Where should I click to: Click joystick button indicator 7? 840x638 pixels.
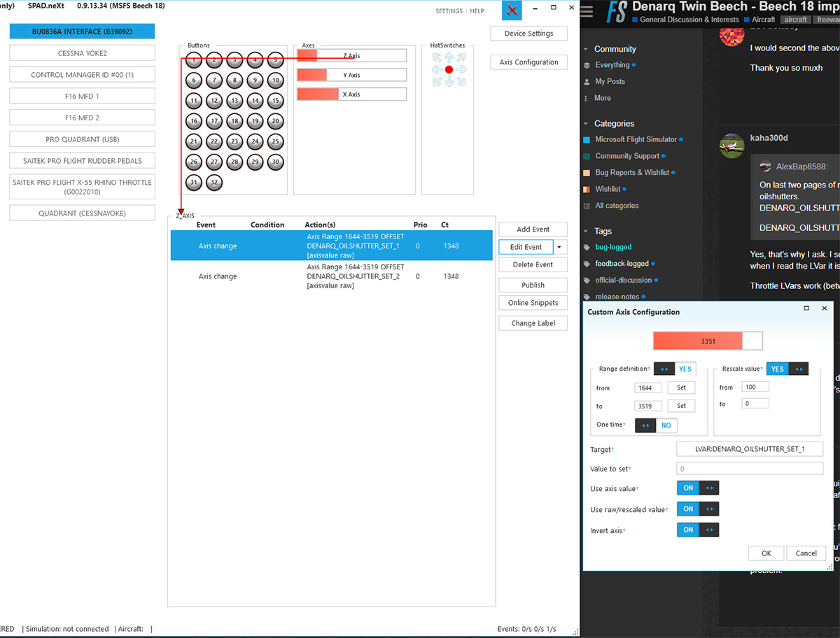pyautogui.click(x=214, y=80)
